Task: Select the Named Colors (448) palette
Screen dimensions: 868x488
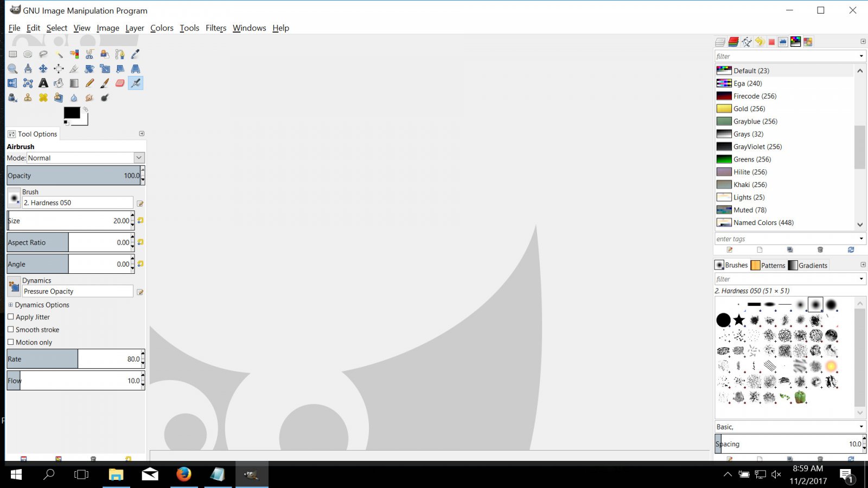Action: coord(784,222)
